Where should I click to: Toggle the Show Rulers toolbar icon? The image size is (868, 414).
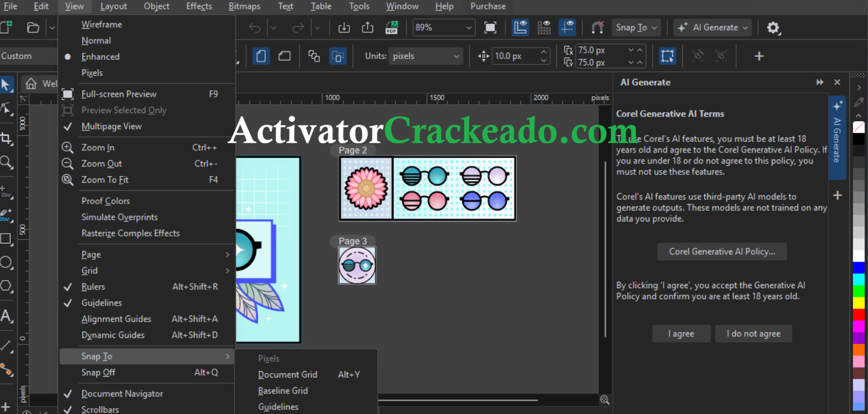pos(520,27)
